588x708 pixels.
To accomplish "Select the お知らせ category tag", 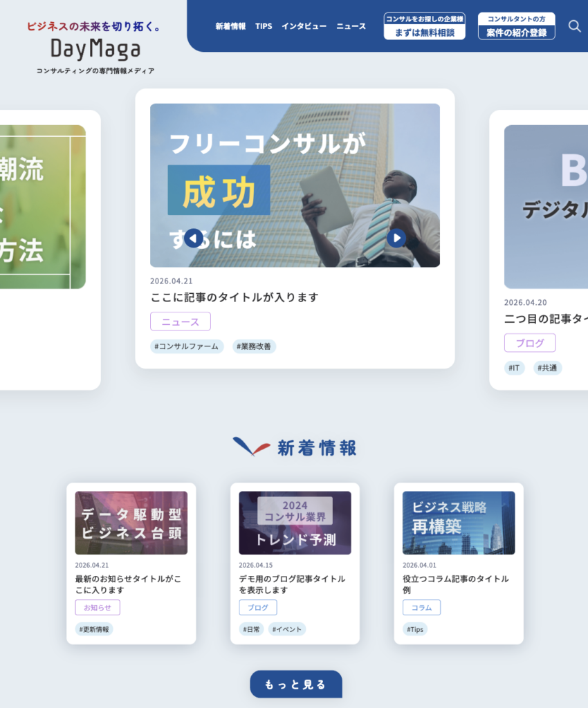I will [98, 607].
